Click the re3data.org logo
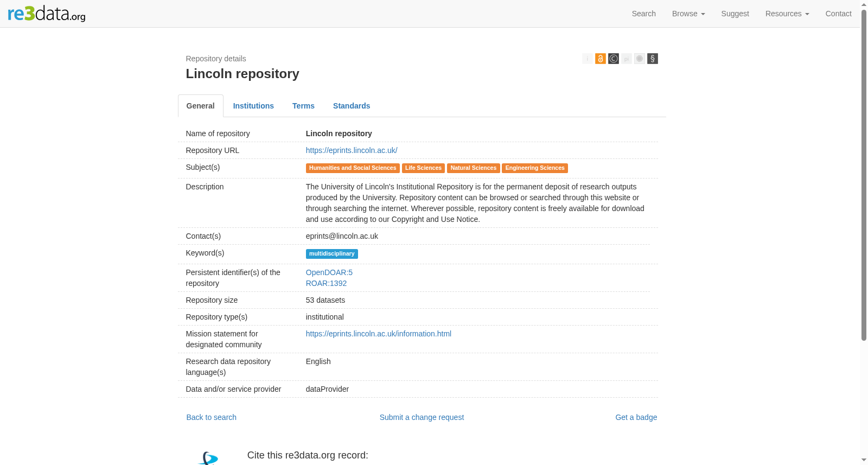The image size is (868, 465). (x=47, y=14)
